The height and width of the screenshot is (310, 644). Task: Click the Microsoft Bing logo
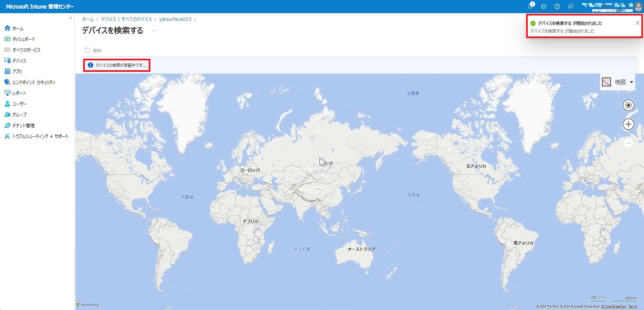[x=88, y=305]
